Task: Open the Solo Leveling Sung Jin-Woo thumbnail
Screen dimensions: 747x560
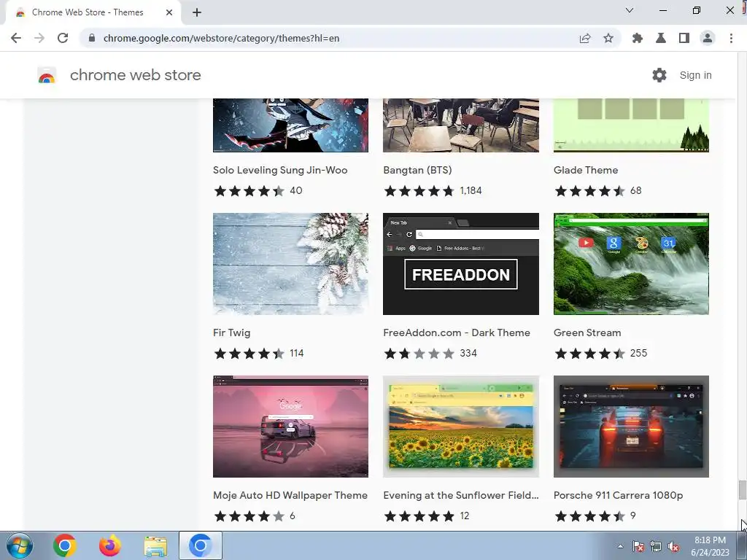Action: click(290, 125)
